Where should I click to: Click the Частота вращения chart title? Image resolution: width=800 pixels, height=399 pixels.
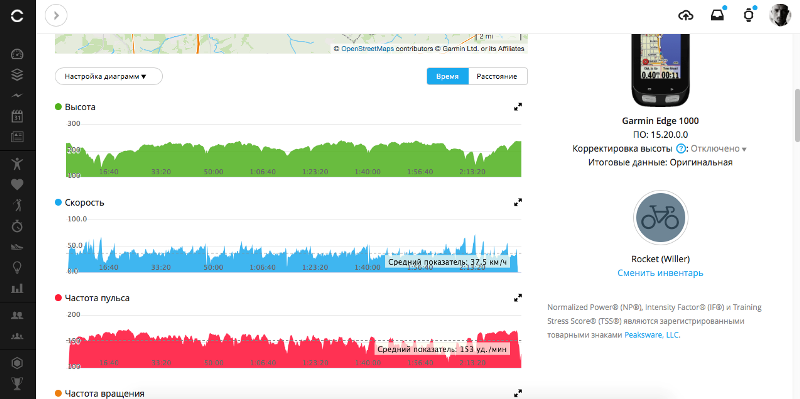click(x=105, y=394)
